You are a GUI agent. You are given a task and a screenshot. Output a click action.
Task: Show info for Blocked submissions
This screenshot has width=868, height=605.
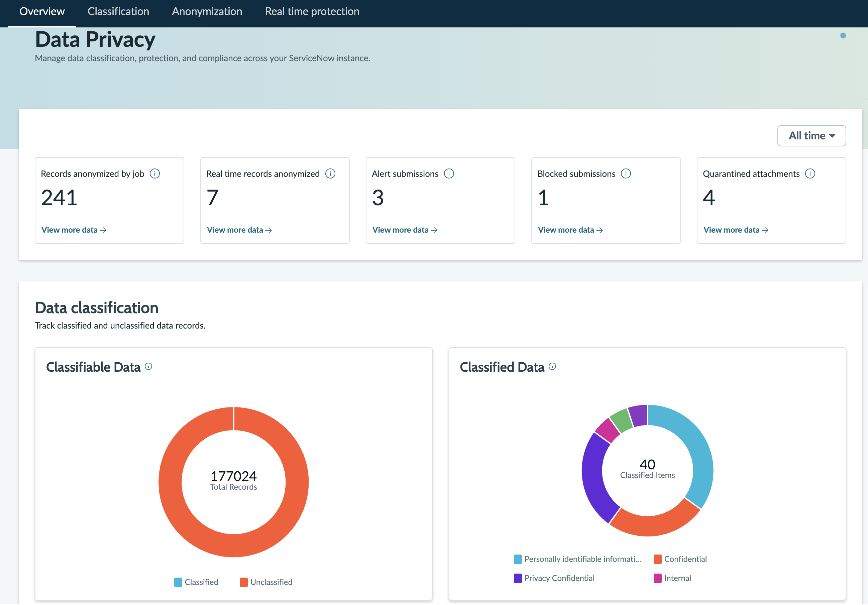626,174
